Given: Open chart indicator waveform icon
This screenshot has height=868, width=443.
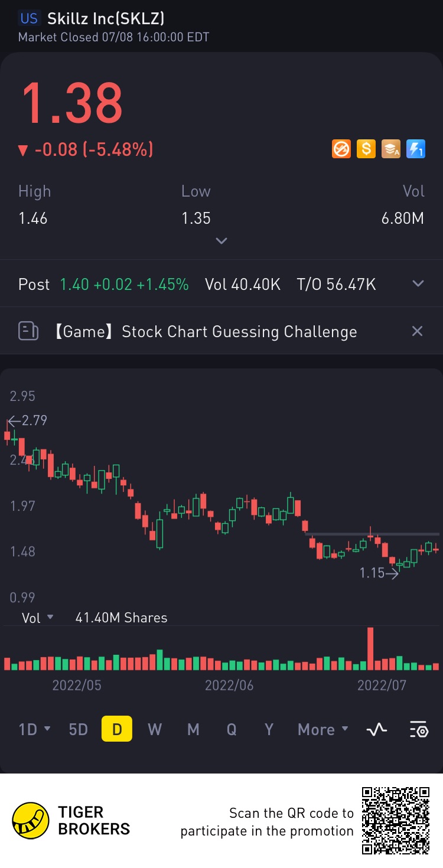Looking at the screenshot, I should [377, 729].
